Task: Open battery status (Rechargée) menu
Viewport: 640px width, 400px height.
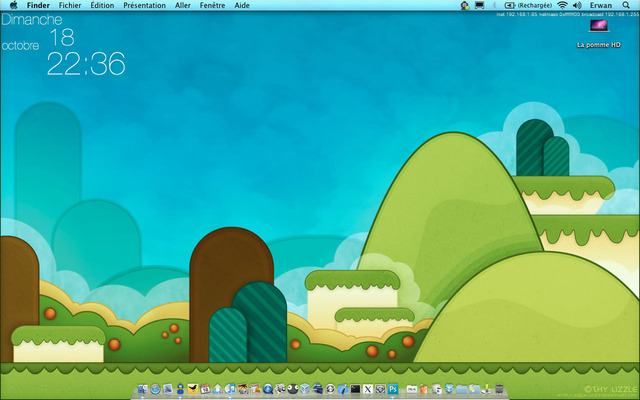Action: pos(529,5)
